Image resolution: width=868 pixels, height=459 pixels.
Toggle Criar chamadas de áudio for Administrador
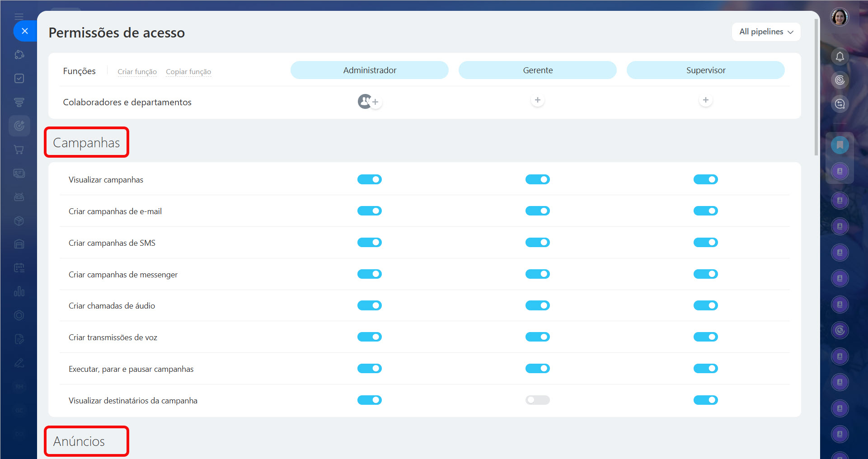pyautogui.click(x=370, y=305)
